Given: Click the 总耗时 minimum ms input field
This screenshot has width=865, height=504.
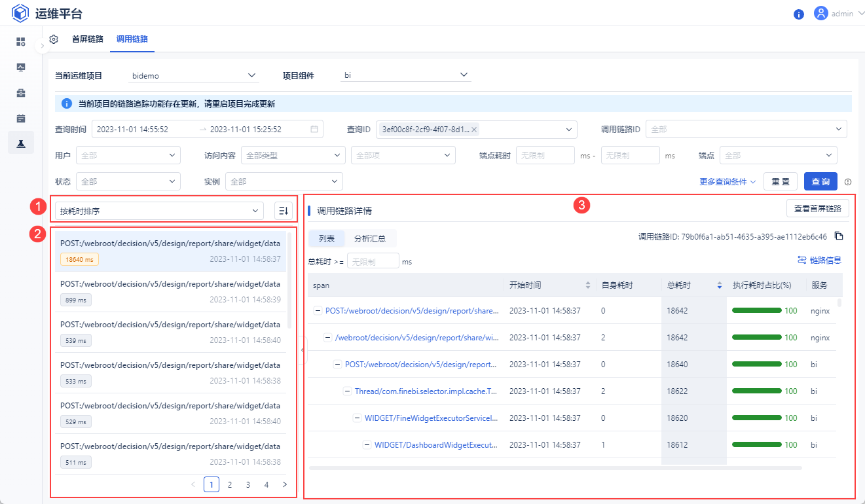Looking at the screenshot, I should point(373,261).
